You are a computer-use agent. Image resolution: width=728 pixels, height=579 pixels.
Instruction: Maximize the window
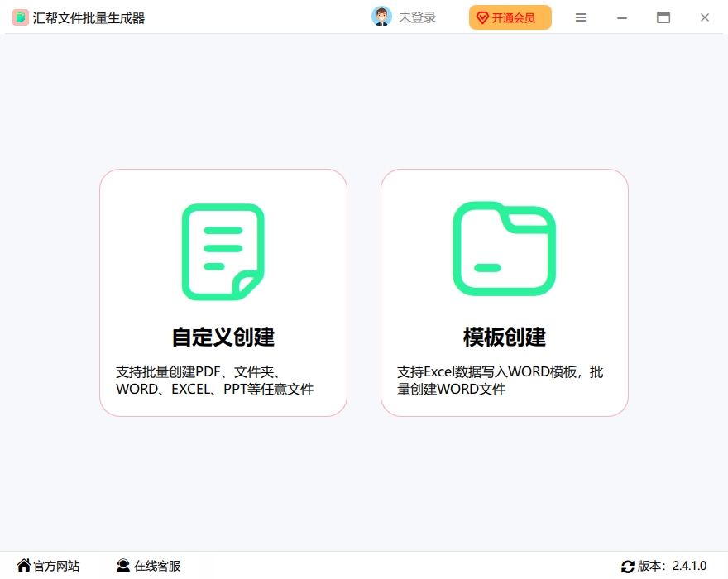pos(663,17)
